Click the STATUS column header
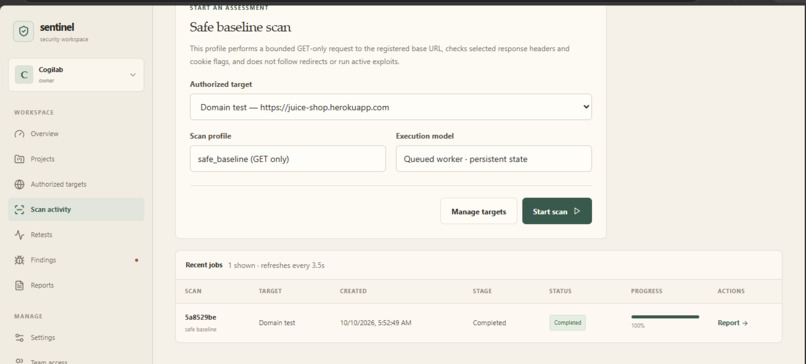The image size is (806, 364). click(x=560, y=291)
